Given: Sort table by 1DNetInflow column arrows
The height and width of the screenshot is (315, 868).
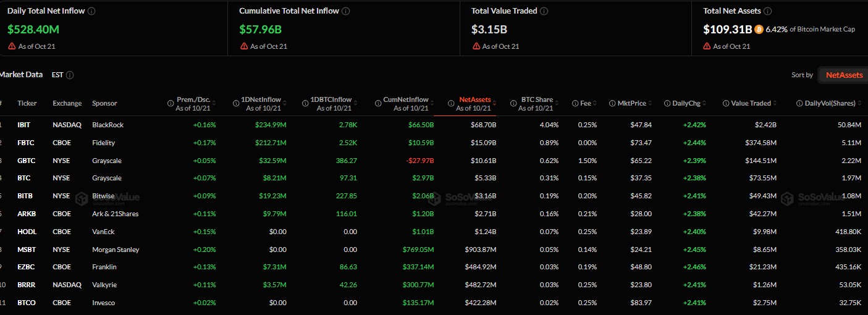Looking at the screenshot, I should click(284, 103).
